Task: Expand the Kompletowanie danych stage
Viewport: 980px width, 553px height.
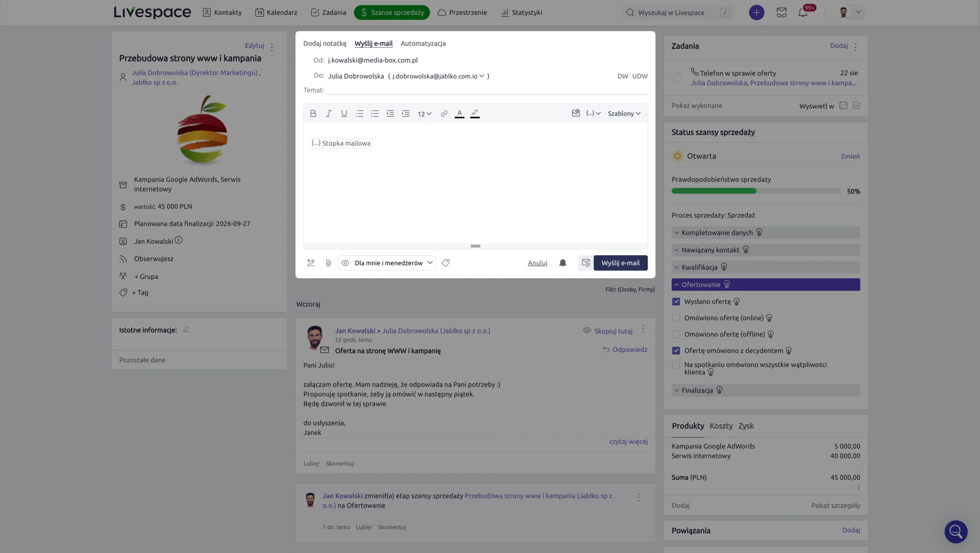Action: click(x=766, y=233)
